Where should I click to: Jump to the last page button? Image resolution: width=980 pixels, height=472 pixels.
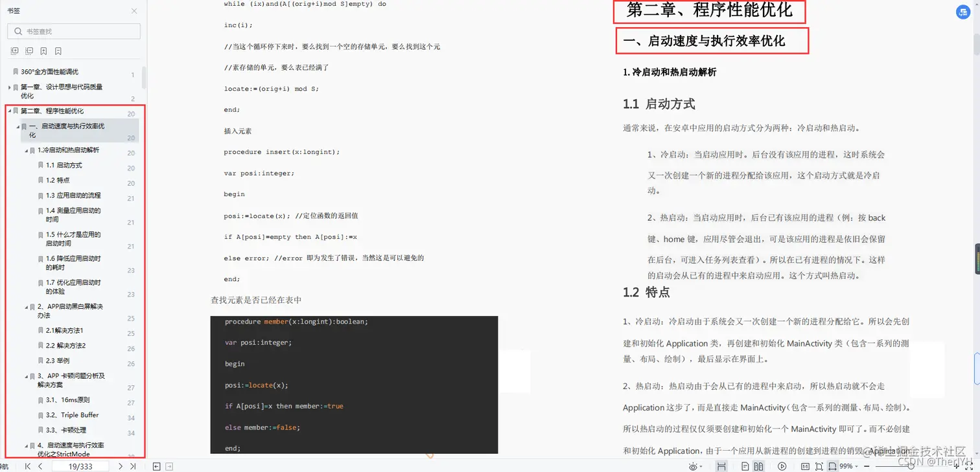133,466
